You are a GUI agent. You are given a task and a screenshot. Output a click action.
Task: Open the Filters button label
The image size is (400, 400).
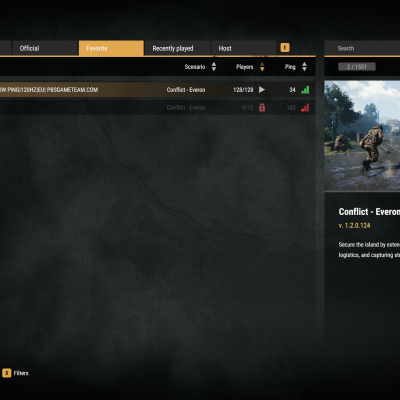(21, 373)
